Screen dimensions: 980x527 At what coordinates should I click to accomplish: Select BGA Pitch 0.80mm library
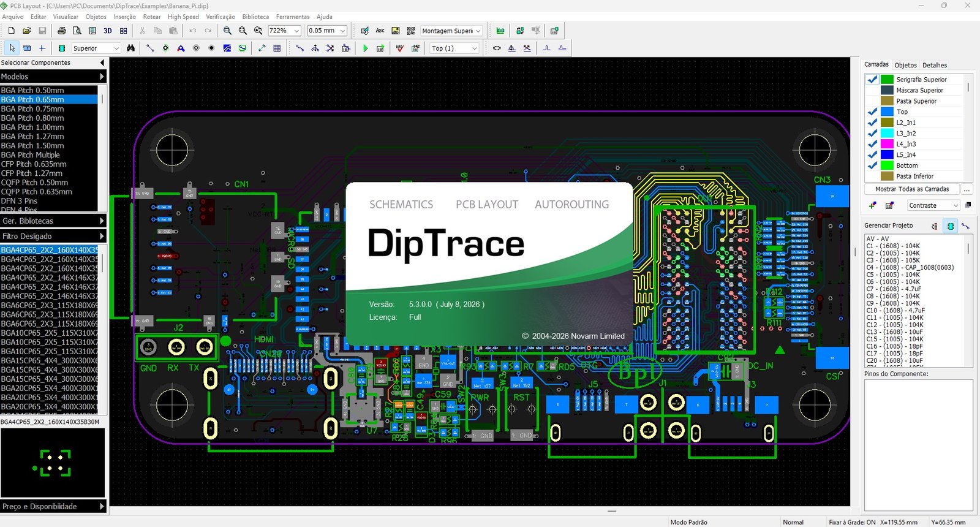pyautogui.click(x=49, y=118)
